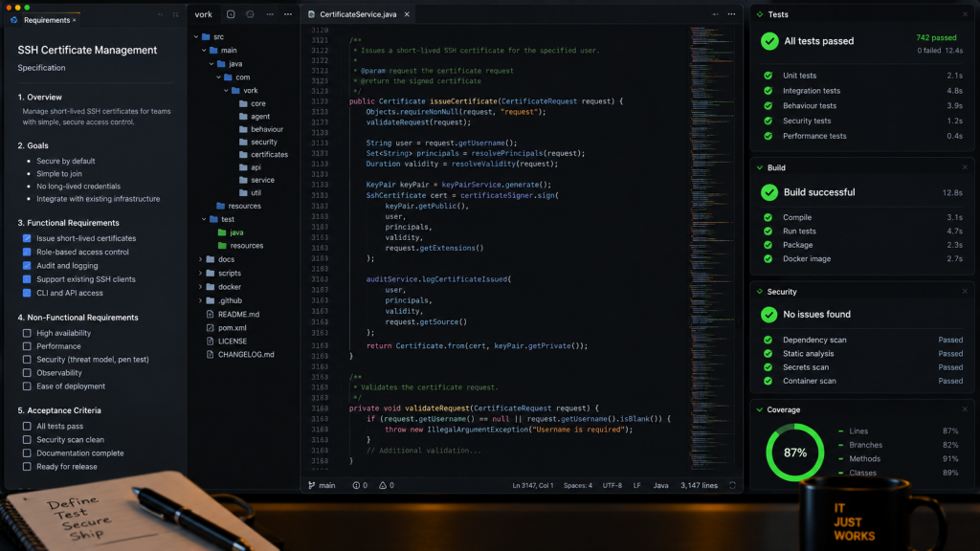Expand the docs folder in file tree
This screenshot has width=980, height=551.
(201, 259)
